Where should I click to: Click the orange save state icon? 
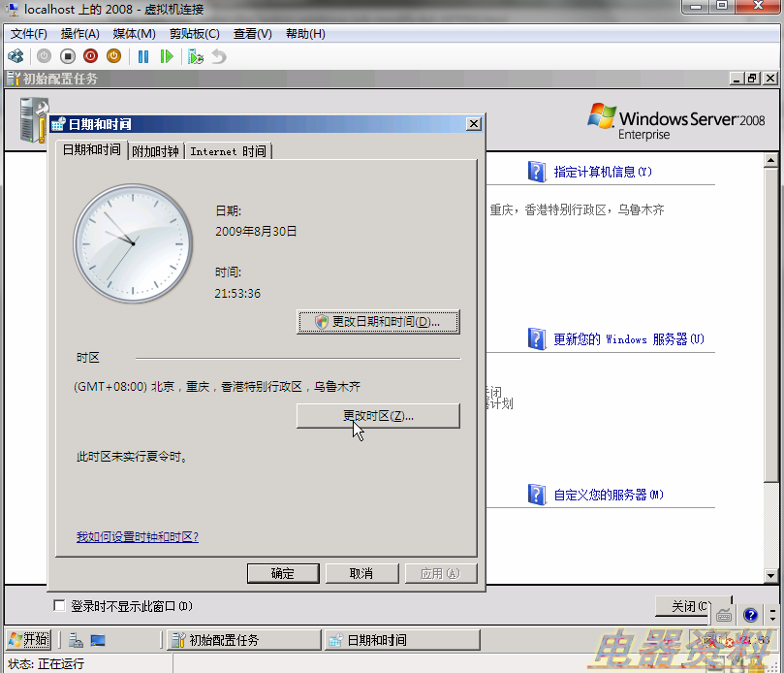[113, 56]
